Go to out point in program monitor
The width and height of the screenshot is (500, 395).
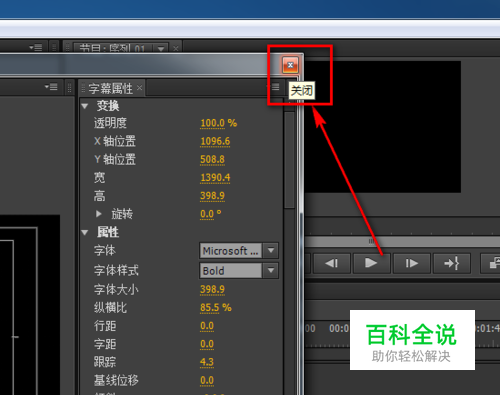point(452,263)
